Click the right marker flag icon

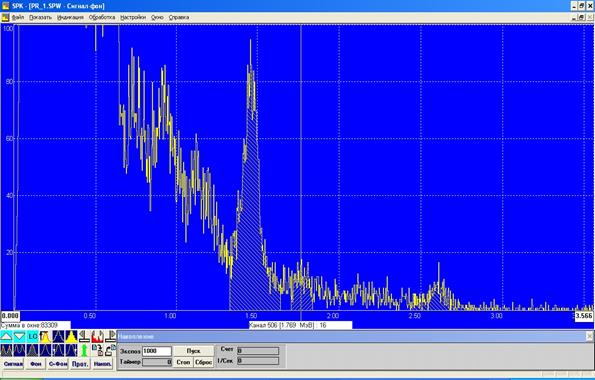pyautogui.click(x=110, y=336)
